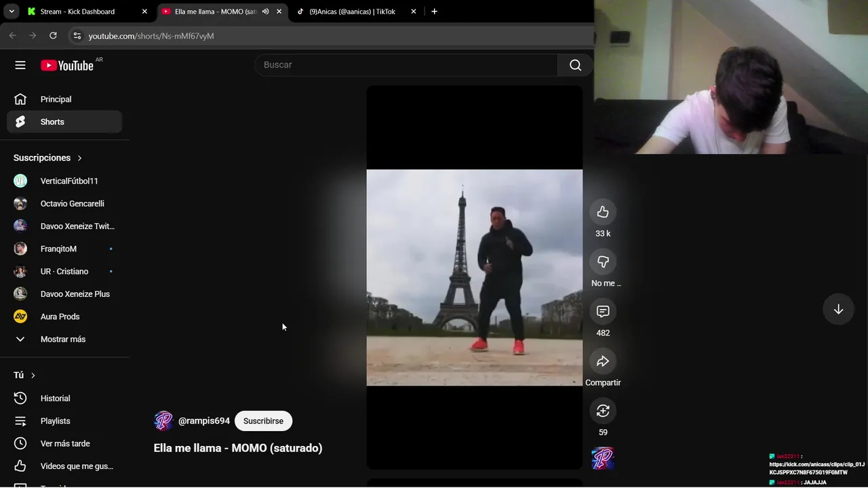The image size is (868, 488).
Task: Open Octavio Gencarelli channel
Action: coord(64,203)
